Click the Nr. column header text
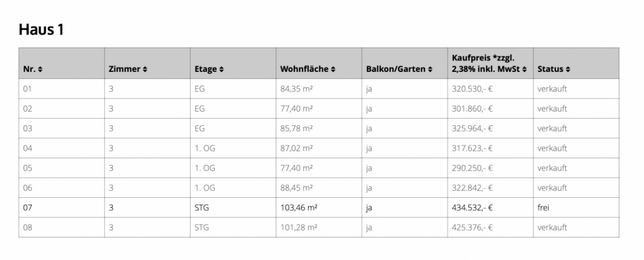The height and width of the screenshot is (260, 644). pyautogui.click(x=29, y=70)
